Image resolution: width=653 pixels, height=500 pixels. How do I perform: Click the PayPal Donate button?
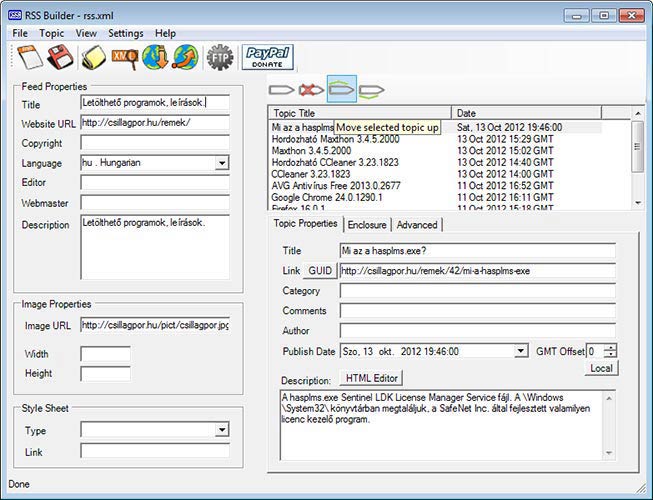pos(268,57)
